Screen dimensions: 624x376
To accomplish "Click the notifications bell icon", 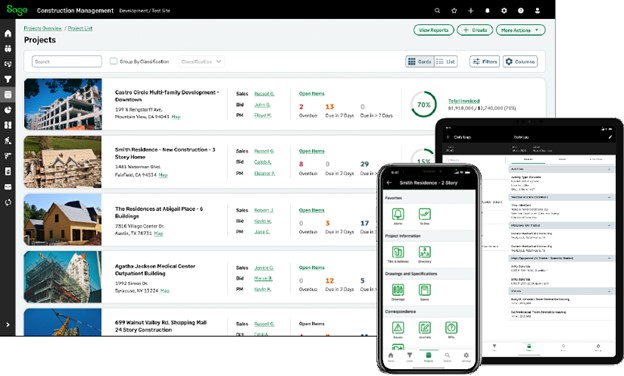I will tap(487, 11).
